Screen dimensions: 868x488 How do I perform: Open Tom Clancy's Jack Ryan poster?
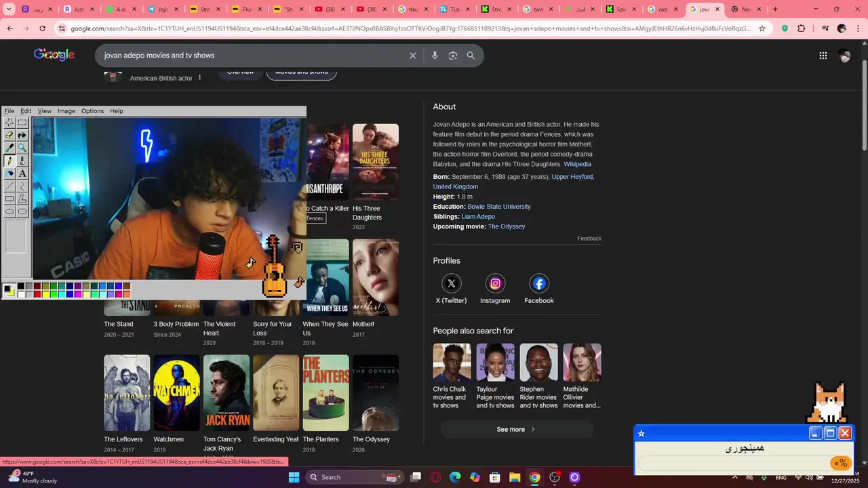coord(226,393)
